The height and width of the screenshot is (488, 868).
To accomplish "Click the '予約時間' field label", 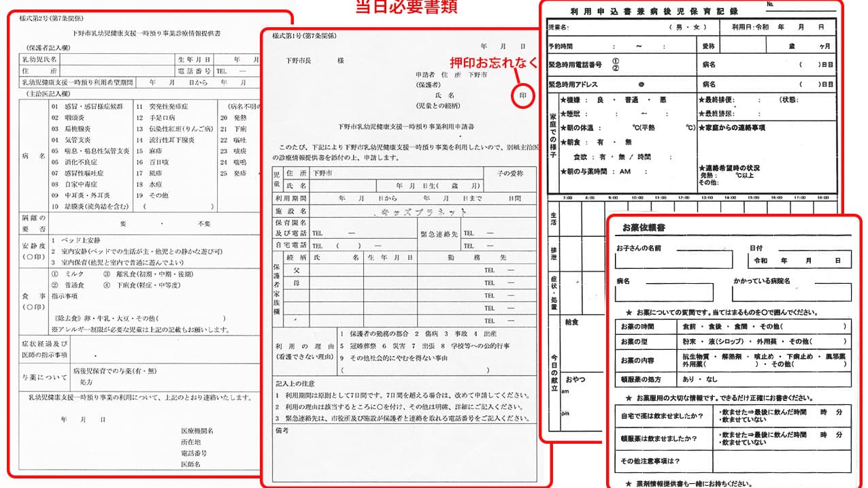I will coord(561,46).
